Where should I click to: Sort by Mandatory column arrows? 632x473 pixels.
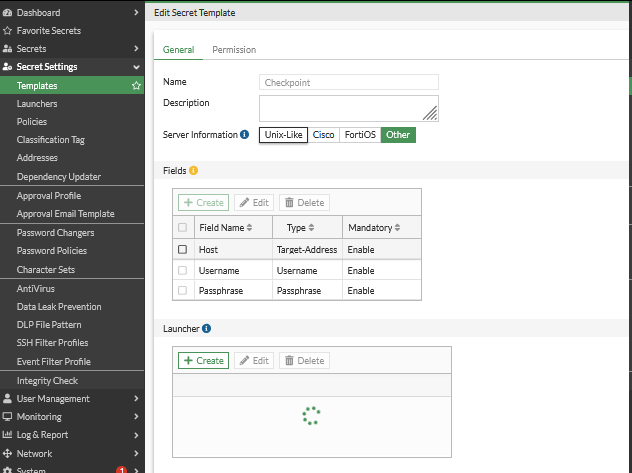pos(397,228)
